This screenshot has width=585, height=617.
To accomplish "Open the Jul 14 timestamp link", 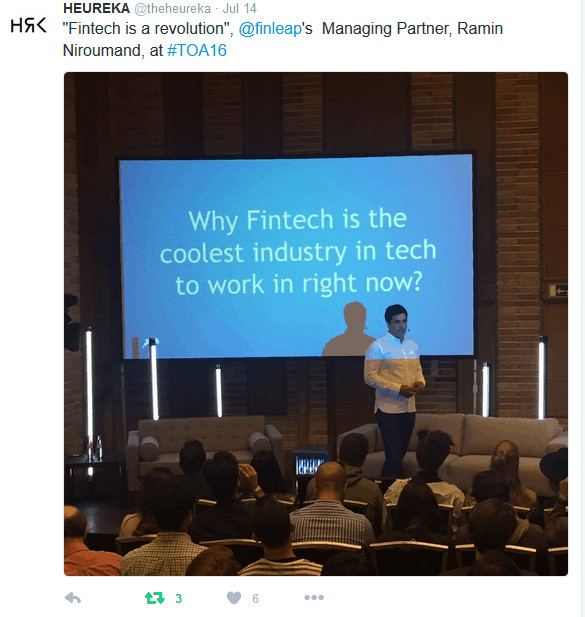I will (240, 8).
